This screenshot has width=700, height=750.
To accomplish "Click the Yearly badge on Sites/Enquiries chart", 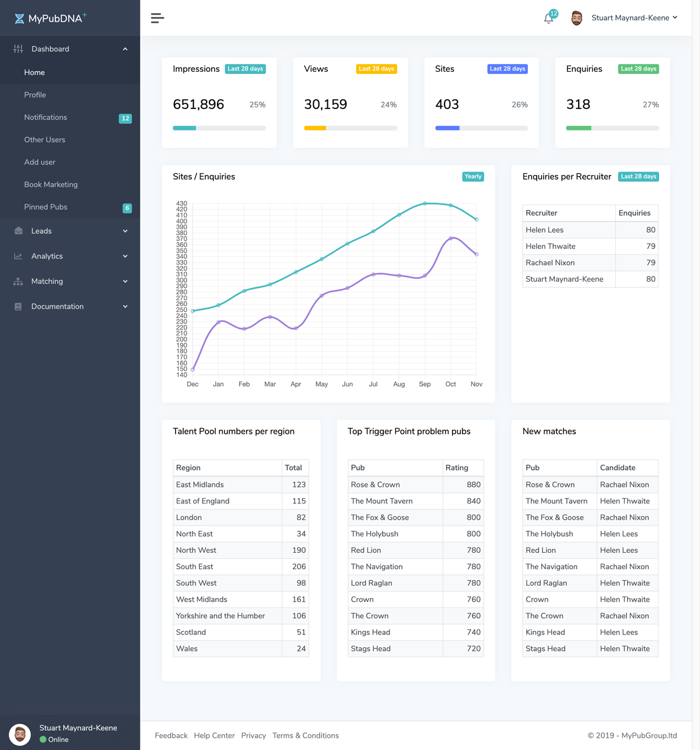I will pos(473,176).
